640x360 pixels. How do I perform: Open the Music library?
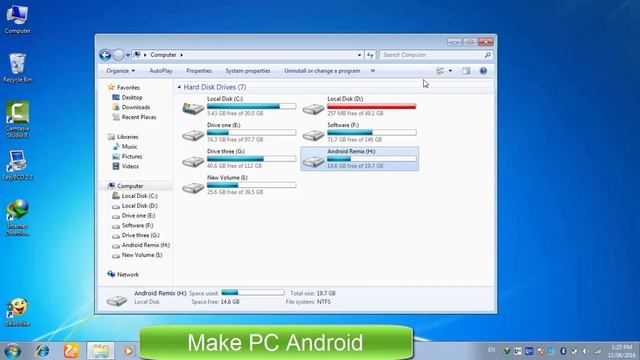tap(129, 147)
